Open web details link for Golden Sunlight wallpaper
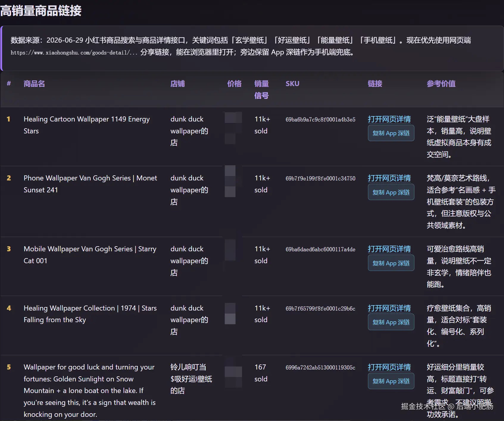 pyautogui.click(x=389, y=367)
